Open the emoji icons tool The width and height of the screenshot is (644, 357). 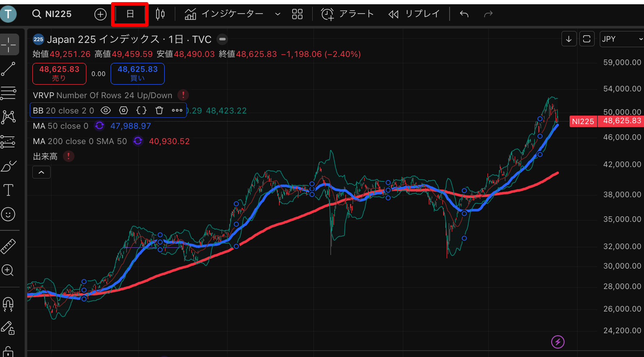click(8, 214)
